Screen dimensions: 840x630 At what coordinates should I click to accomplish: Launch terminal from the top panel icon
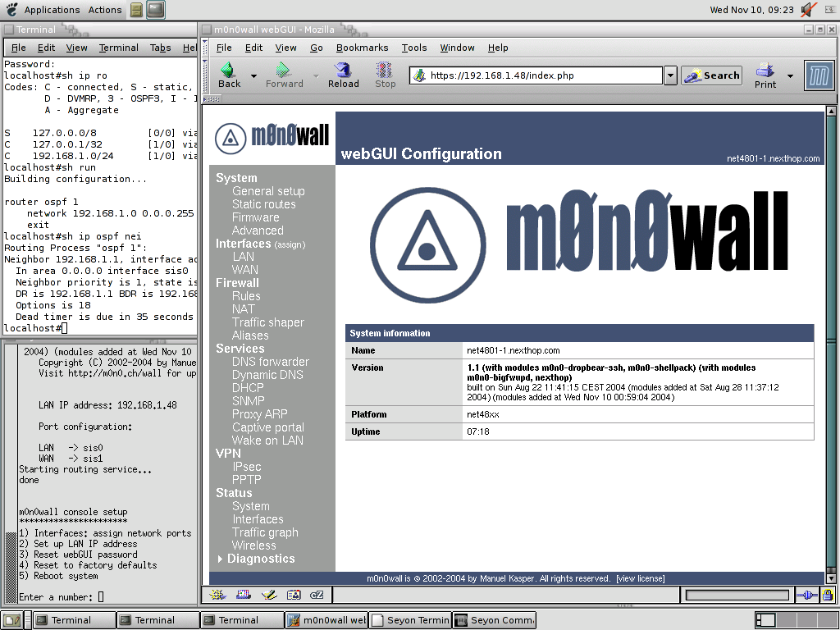[155, 10]
